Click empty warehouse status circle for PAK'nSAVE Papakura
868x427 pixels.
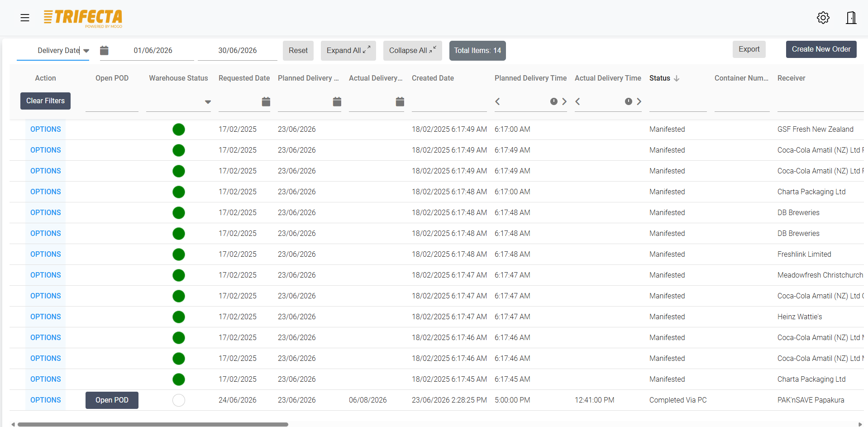pyautogui.click(x=179, y=400)
